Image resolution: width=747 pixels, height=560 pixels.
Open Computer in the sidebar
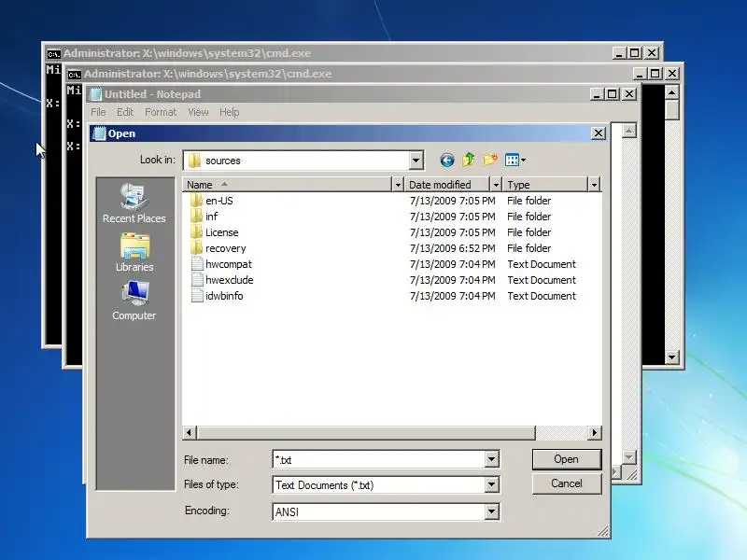pyautogui.click(x=134, y=301)
